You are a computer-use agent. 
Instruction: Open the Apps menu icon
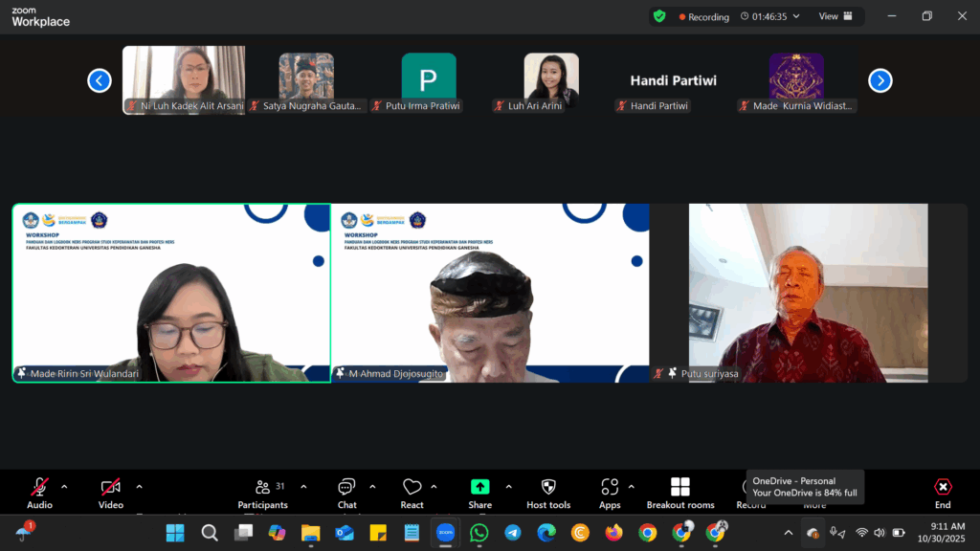coord(610,488)
